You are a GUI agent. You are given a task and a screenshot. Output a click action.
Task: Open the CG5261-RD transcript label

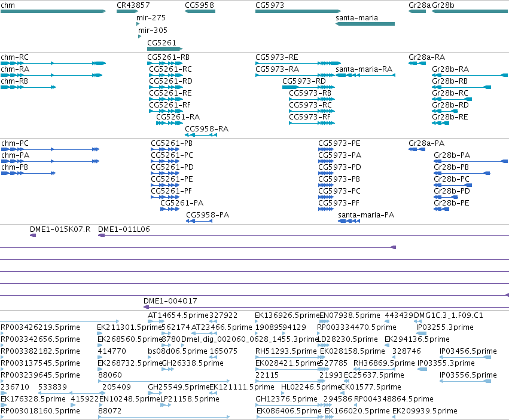click(x=170, y=81)
